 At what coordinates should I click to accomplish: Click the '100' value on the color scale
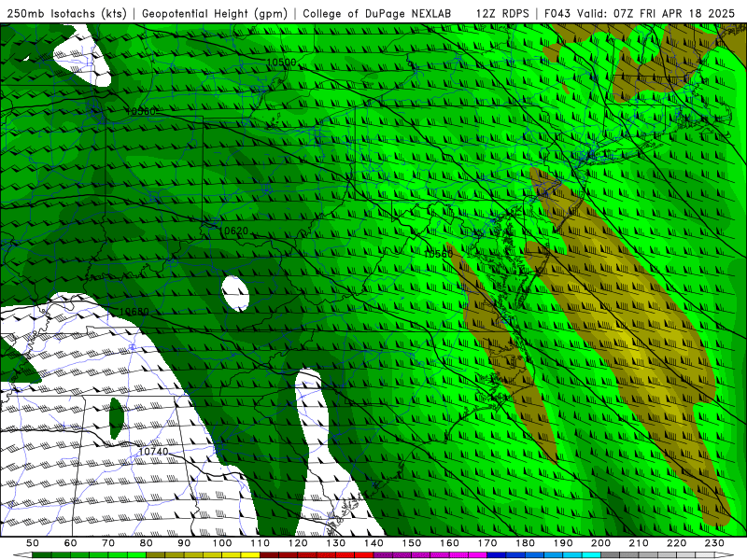pyautogui.click(x=222, y=543)
